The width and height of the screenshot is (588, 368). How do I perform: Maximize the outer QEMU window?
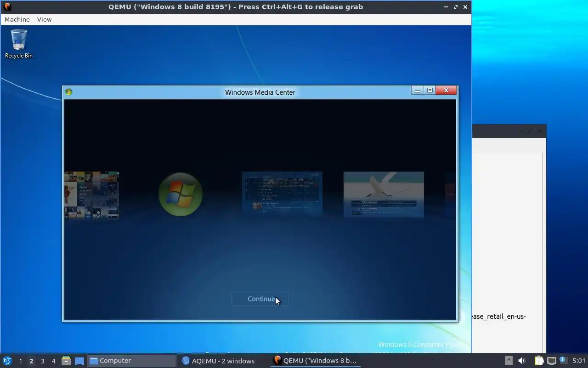[456, 7]
